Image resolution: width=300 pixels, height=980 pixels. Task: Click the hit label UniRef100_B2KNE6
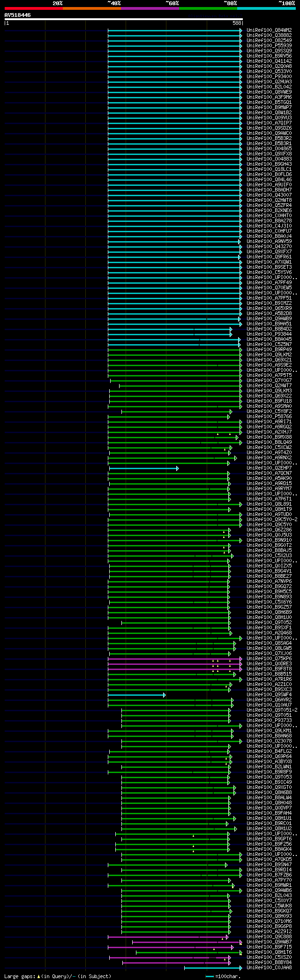[x=269, y=211]
